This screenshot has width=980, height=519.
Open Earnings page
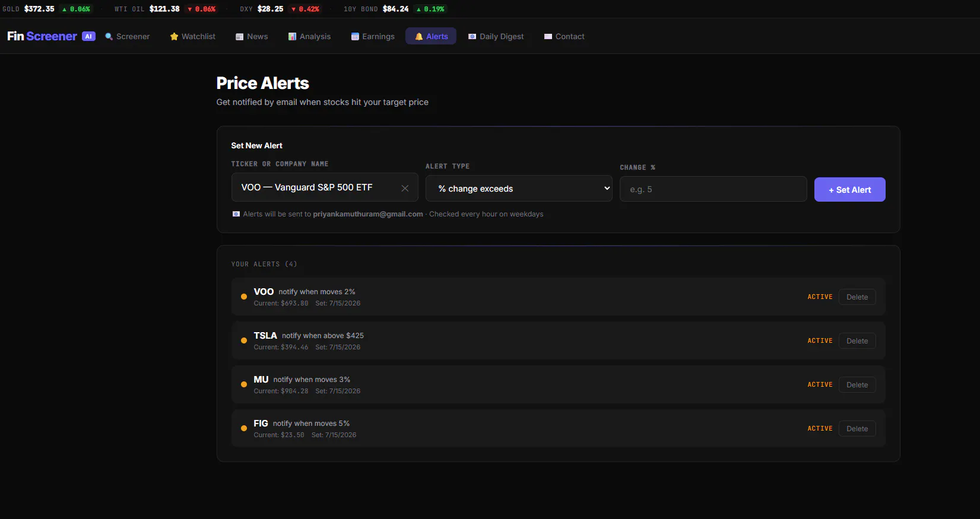(x=373, y=36)
